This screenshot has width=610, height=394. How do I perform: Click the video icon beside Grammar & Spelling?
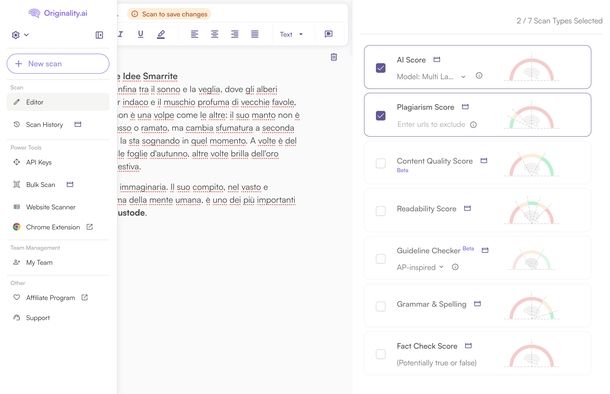point(477,304)
